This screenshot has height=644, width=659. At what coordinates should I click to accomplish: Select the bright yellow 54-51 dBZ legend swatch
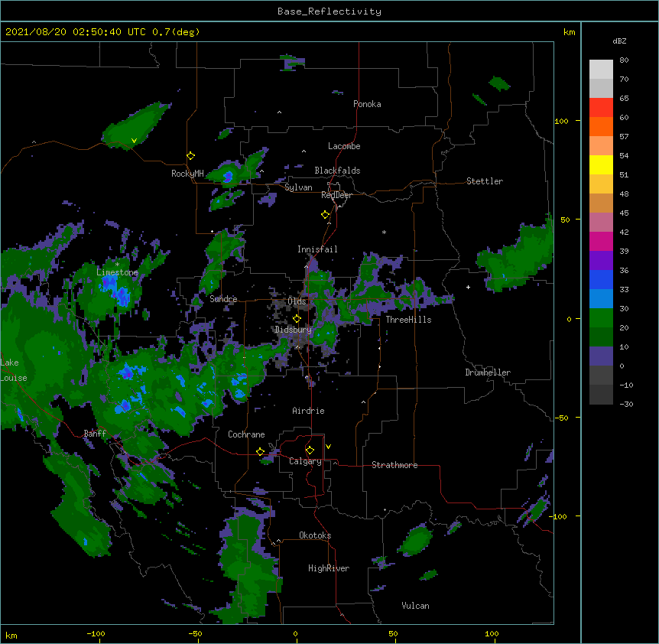(601, 164)
